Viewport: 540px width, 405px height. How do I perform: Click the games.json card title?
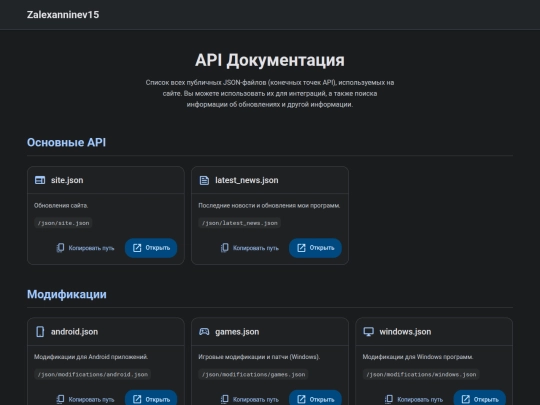(x=237, y=332)
